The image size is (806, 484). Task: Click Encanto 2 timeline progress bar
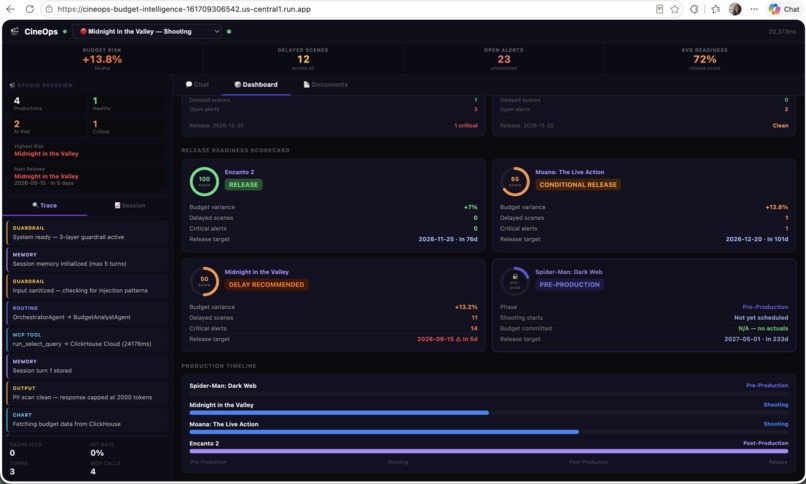(488, 451)
